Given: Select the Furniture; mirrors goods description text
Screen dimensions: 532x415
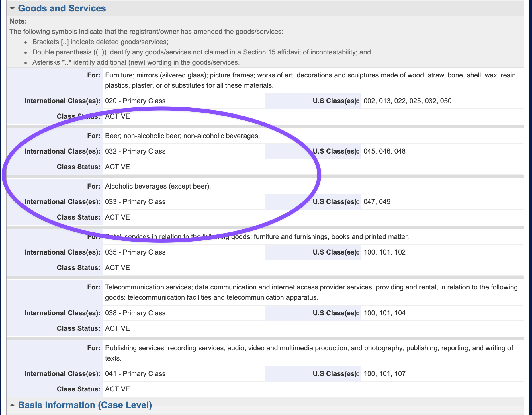Looking at the screenshot, I should pyautogui.click(x=311, y=80).
